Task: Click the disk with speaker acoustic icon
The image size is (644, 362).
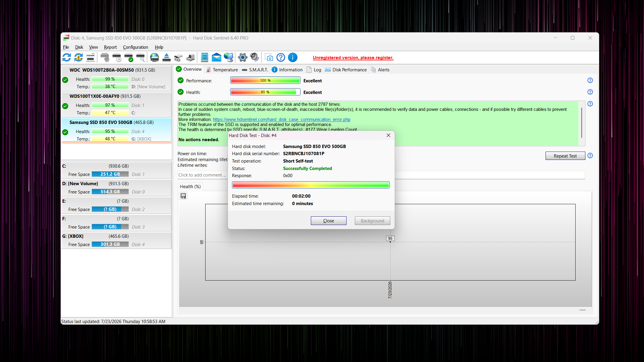Action: [x=105, y=57]
